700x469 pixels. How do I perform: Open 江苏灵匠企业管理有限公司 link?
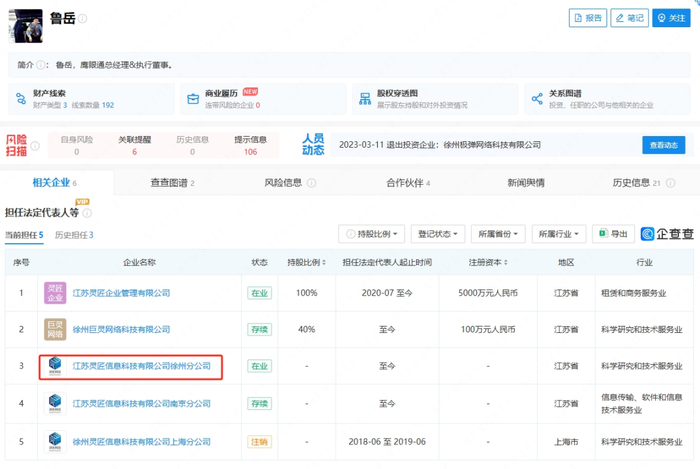pyautogui.click(x=121, y=293)
